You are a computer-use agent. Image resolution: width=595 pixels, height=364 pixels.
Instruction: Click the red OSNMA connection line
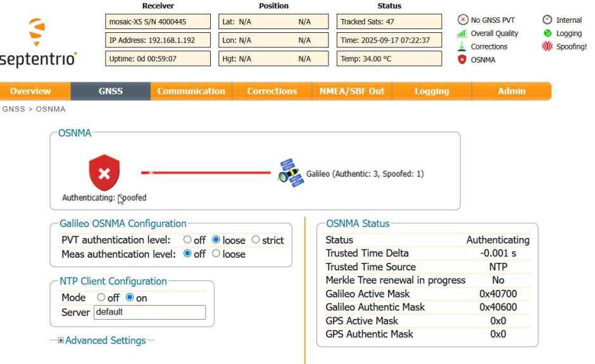click(x=206, y=173)
